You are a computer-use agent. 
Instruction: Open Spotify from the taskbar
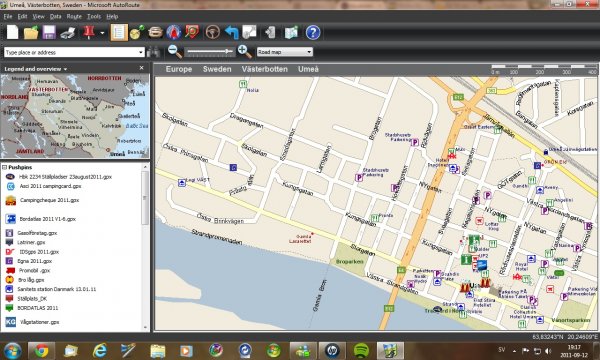(x=361, y=350)
